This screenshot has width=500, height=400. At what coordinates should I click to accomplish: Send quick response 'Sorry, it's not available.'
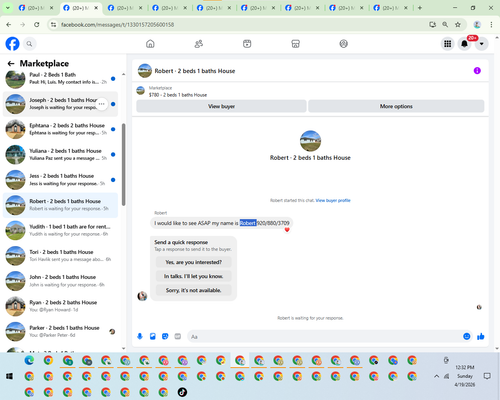pos(194,290)
